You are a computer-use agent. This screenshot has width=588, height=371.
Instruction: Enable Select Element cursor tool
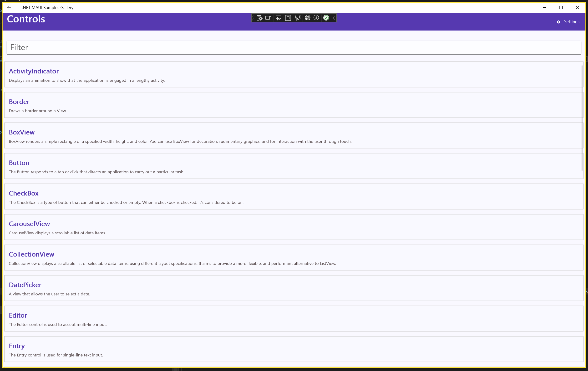click(x=278, y=18)
